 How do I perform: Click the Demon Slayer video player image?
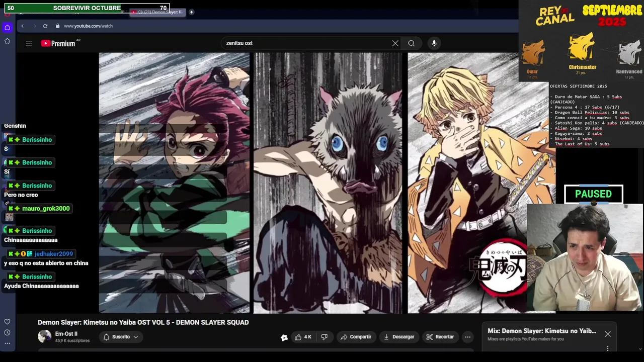327,183
